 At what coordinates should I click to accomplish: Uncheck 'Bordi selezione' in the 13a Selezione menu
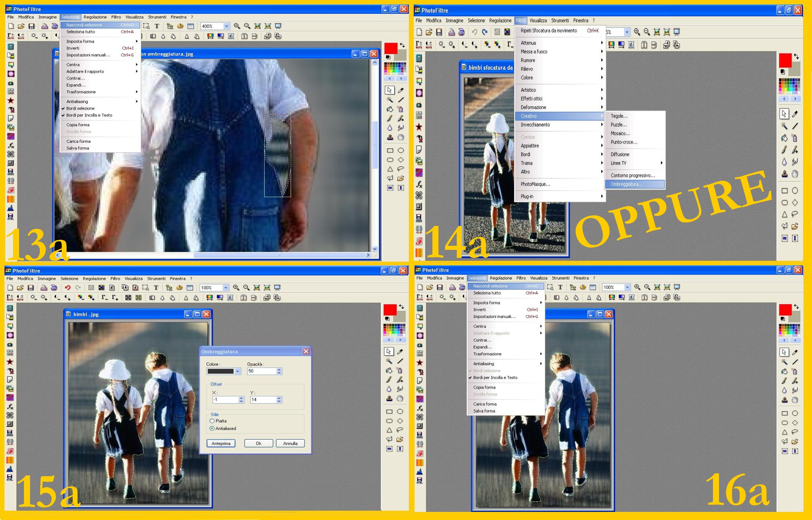(x=80, y=108)
